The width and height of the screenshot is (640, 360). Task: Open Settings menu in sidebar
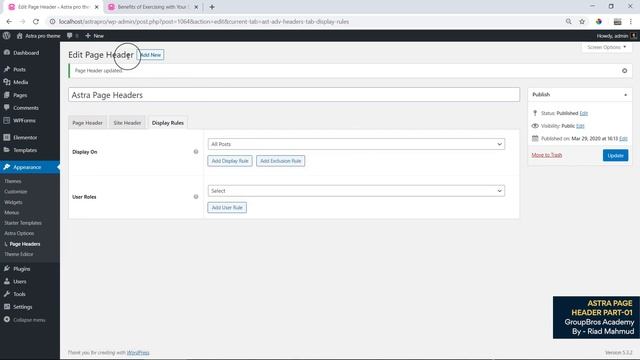click(x=22, y=307)
